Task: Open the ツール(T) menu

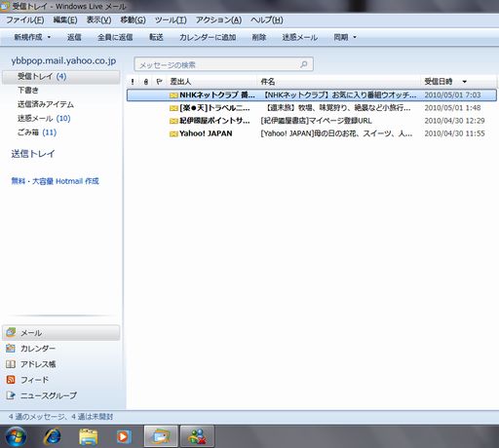Action: click(x=171, y=20)
